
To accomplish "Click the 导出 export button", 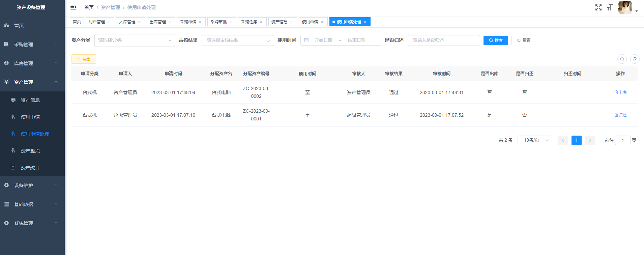I will click(x=84, y=59).
